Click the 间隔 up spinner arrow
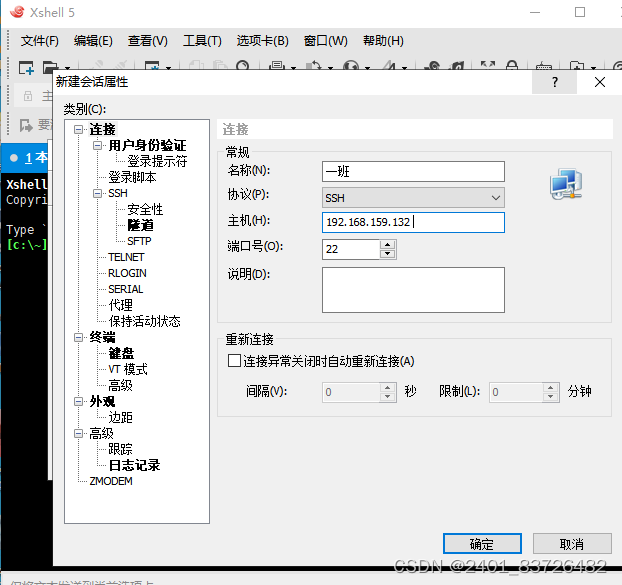The width and height of the screenshot is (622, 585). click(x=388, y=387)
